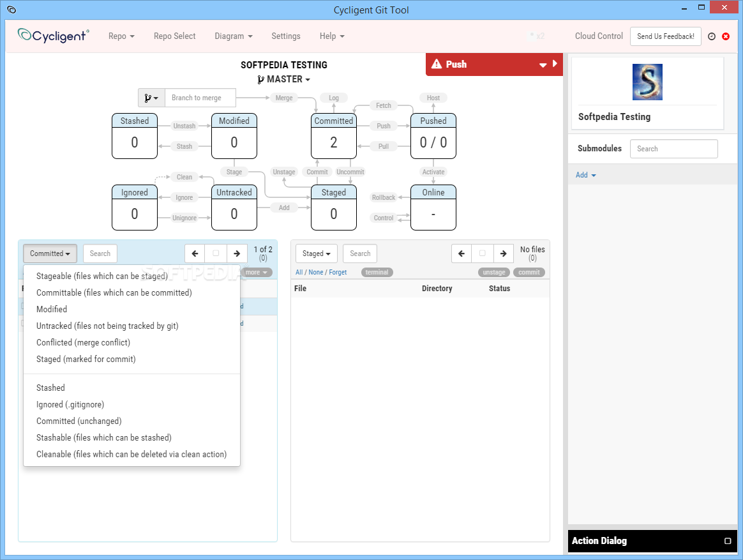Choose Committable files option
This screenshot has height=560, width=743.
131,292
